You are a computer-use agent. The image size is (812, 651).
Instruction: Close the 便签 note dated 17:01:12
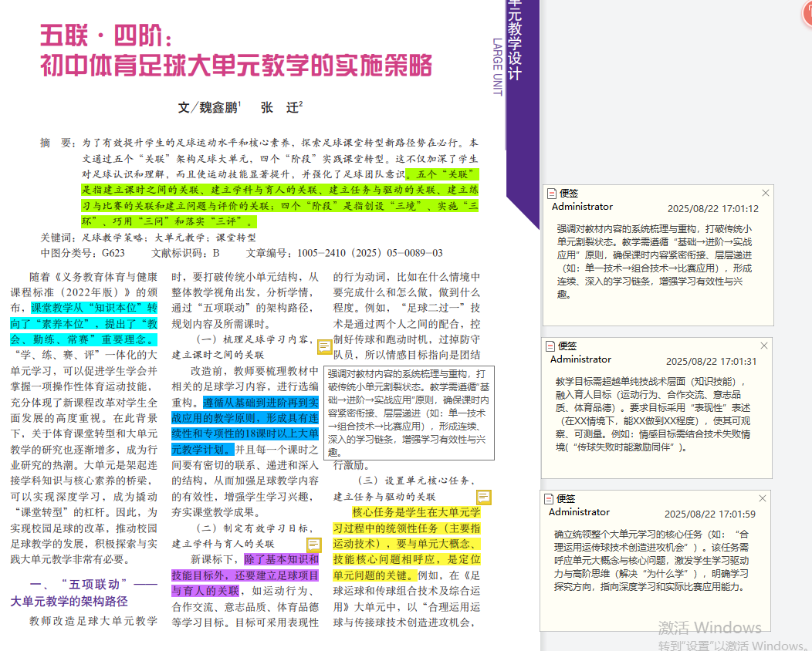click(x=766, y=193)
